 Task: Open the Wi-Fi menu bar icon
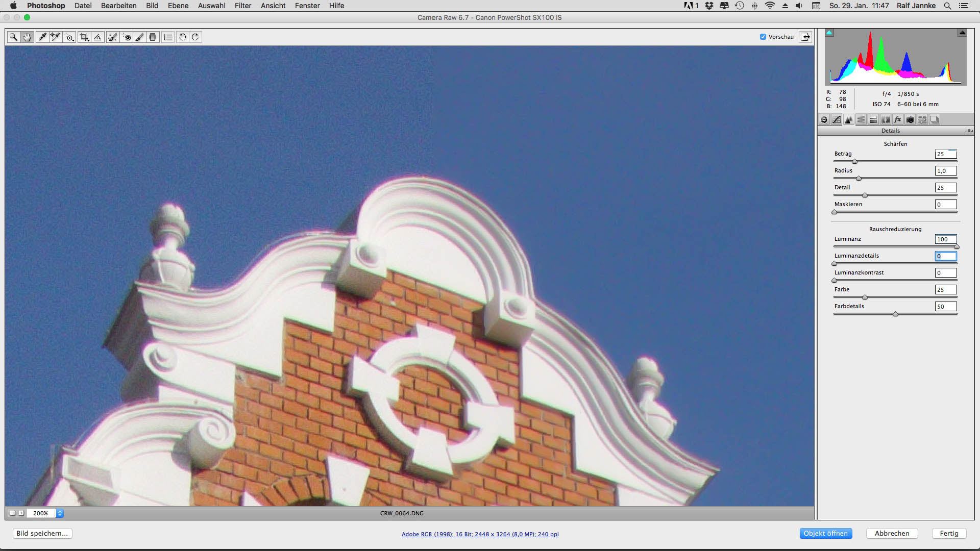(x=770, y=6)
